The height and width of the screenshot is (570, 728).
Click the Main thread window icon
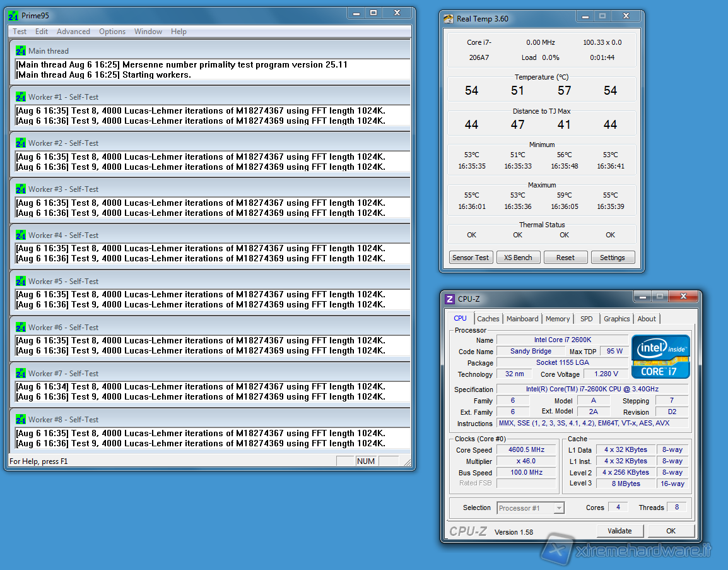click(x=21, y=51)
